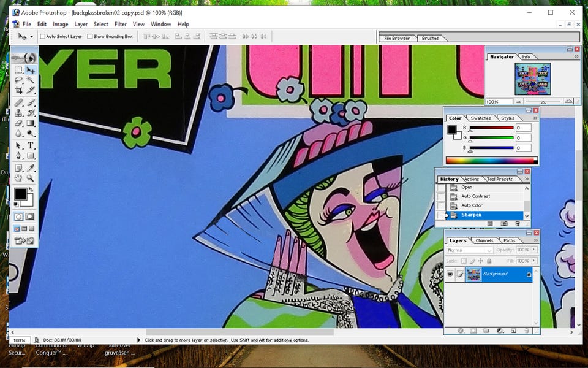Screen dimensions: 588x368
Task: Click the foreground color swatch in toolbox
Action: [21, 194]
